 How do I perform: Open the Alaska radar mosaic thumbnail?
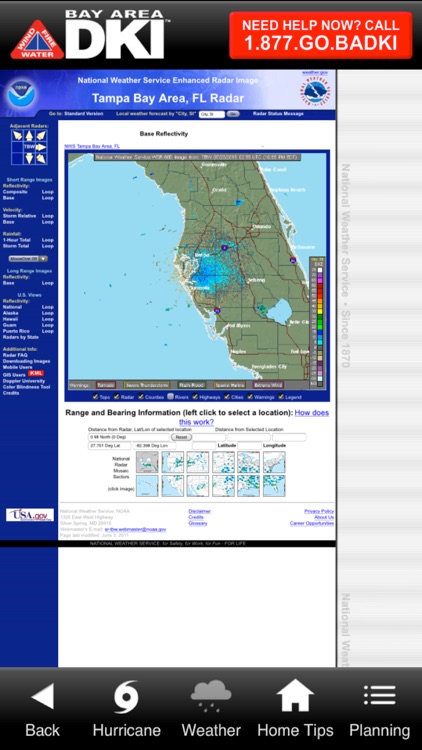click(147, 463)
